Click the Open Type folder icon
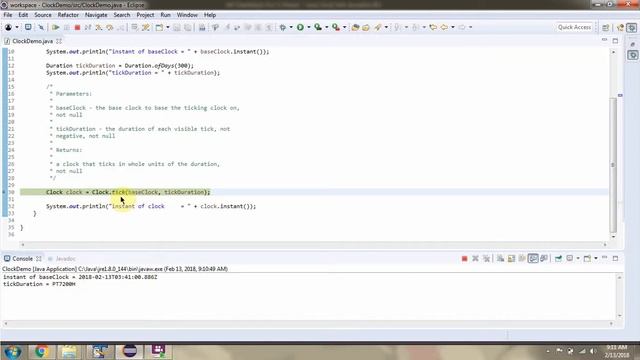This screenshot has width=640, height=360. pyautogui.click(x=356, y=27)
